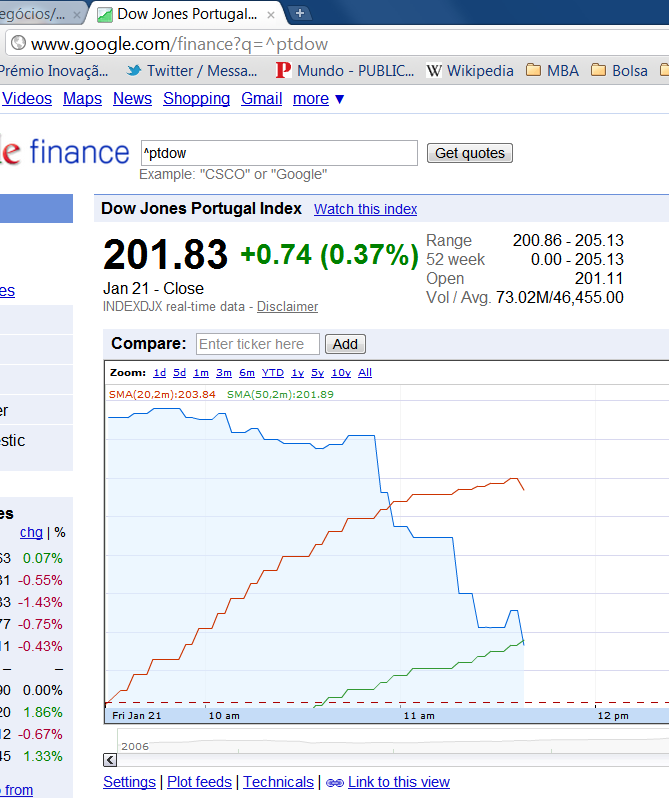This screenshot has height=798, width=669.
Task: Click the Add comparison button
Action: [x=345, y=344]
